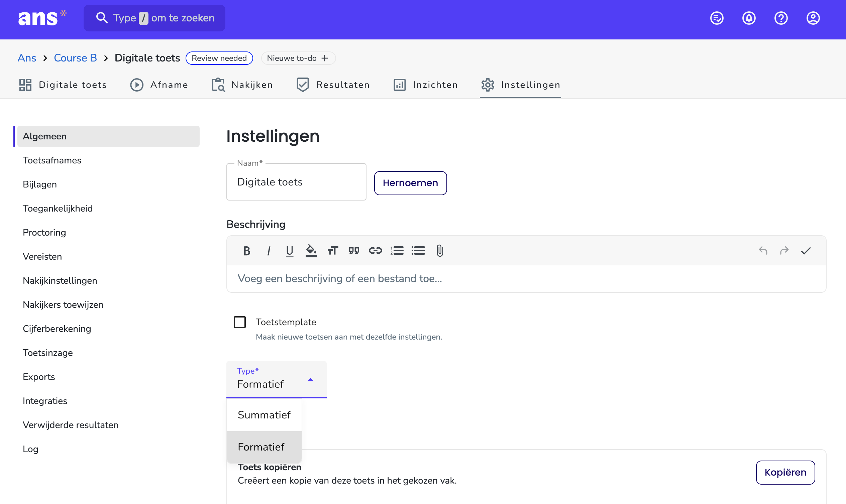Select Algemeen in settings sidebar
This screenshot has width=846, height=504.
pos(108,136)
